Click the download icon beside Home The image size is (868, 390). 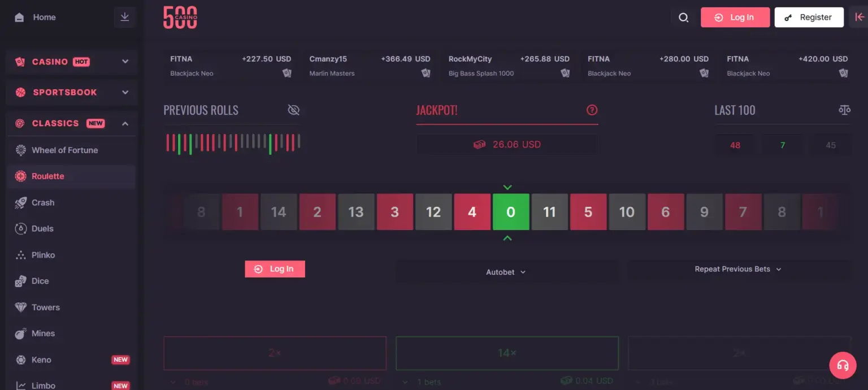tap(124, 17)
